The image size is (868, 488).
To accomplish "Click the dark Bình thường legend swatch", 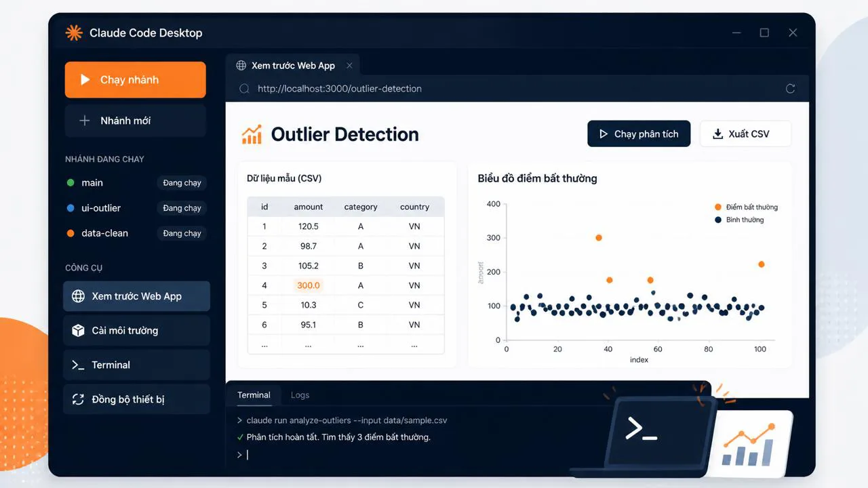I will pos(718,220).
